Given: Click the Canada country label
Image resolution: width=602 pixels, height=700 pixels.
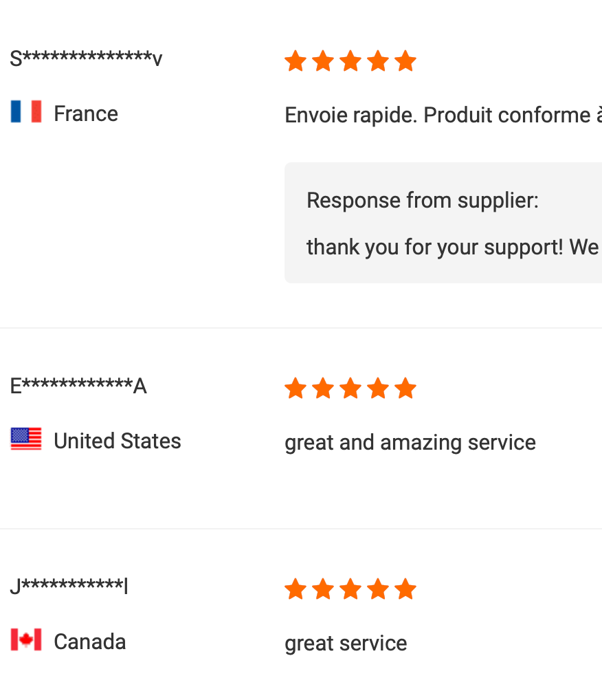Looking at the screenshot, I should coord(90,642).
